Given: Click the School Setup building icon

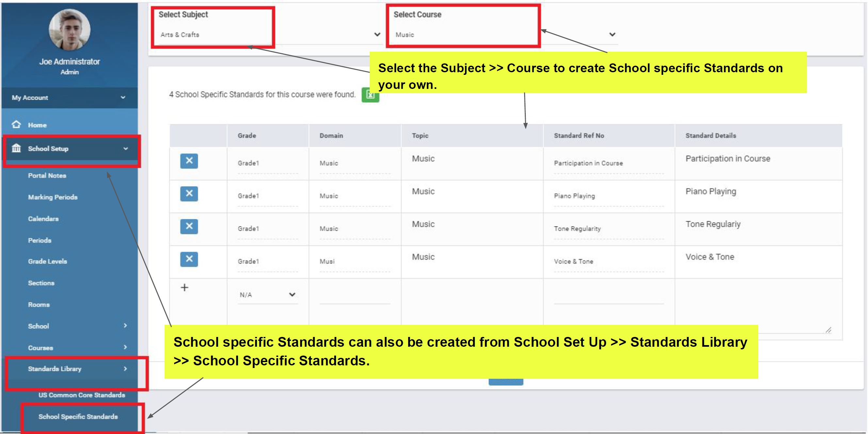Looking at the screenshot, I should click(16, 148).
